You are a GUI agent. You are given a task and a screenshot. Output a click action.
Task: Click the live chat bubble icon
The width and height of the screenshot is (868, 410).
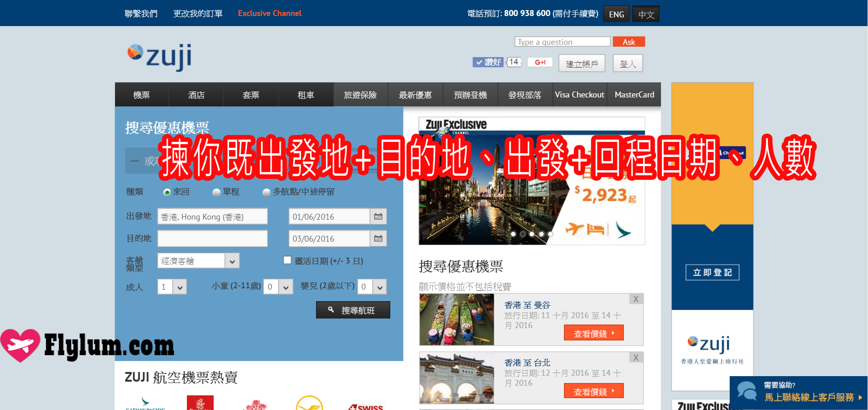click(x=747, y=391)
